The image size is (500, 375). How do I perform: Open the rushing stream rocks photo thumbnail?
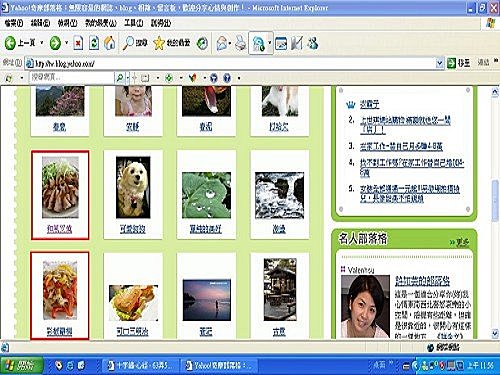(x=279, y=195)
